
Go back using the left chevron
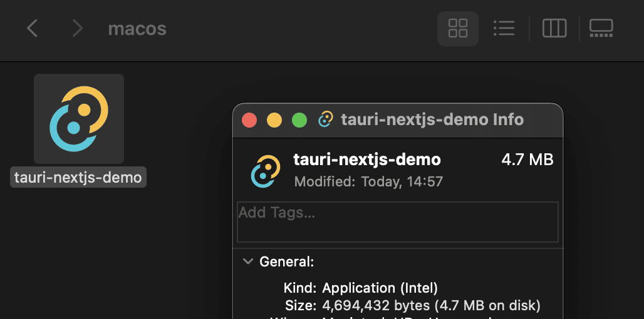(33, 28)
